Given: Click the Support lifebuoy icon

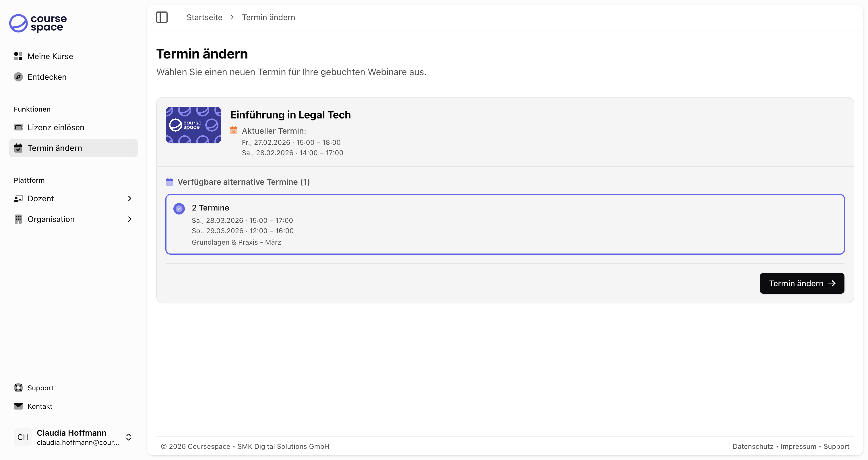Looking at the screenshot, I should pos(18,388).
